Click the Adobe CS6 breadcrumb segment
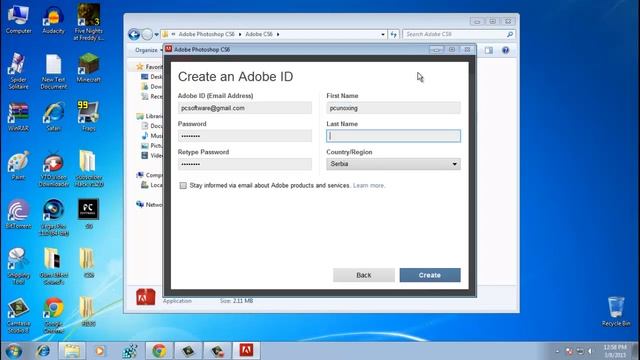Image resolution: width=640 pixels, height=360 pixels. click(259, 34)
